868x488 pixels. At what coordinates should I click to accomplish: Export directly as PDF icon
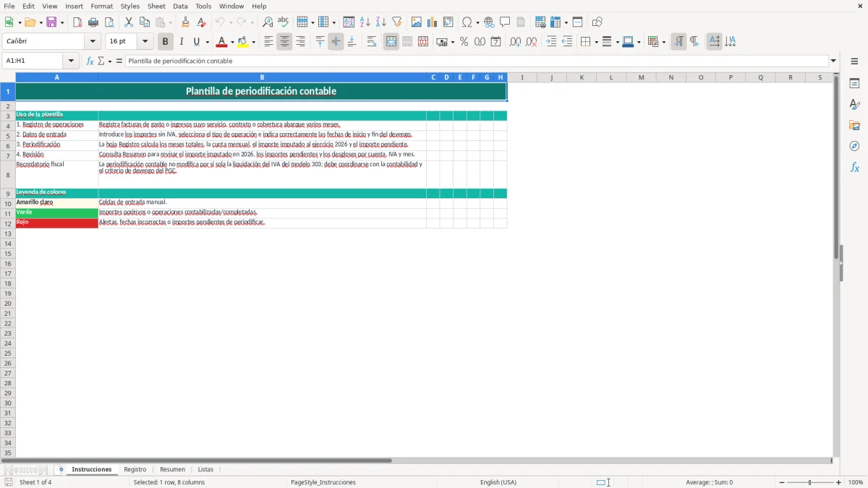(77, 22)
